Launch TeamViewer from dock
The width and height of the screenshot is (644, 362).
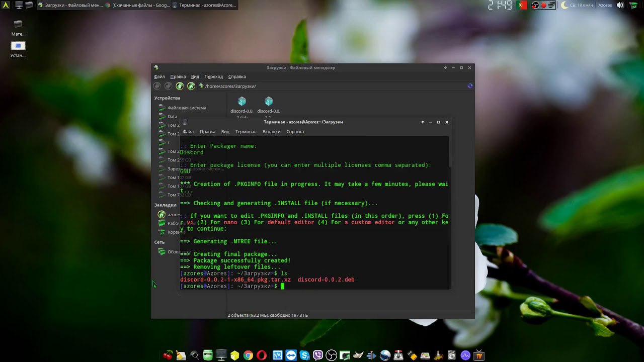[291, 355]
